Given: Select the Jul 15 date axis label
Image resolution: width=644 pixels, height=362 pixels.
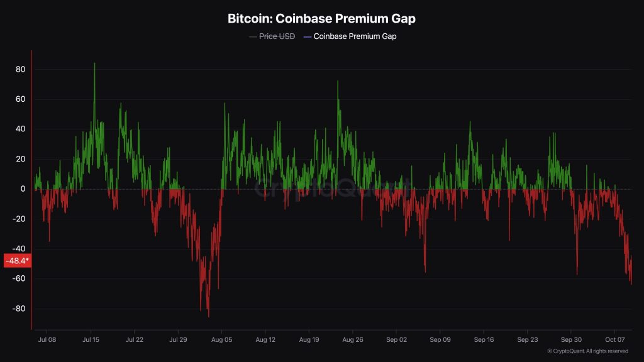Looking at the screenshot, I should click(91, 340).
